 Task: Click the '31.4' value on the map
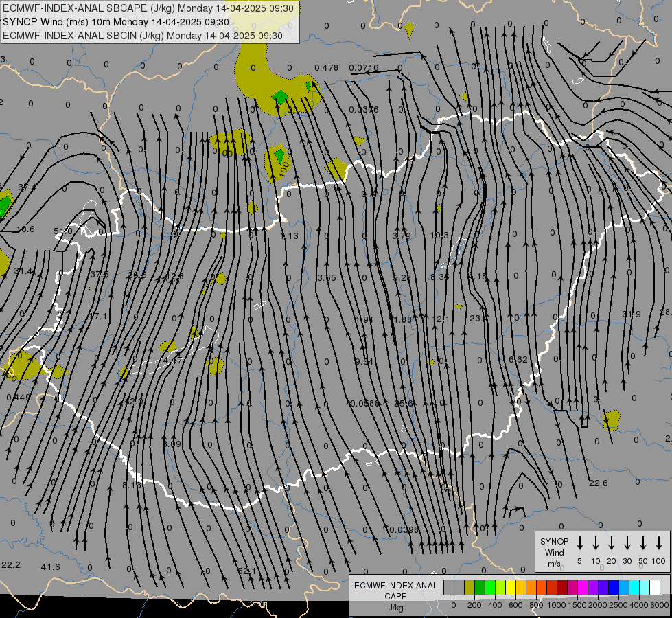coord(23,271)
